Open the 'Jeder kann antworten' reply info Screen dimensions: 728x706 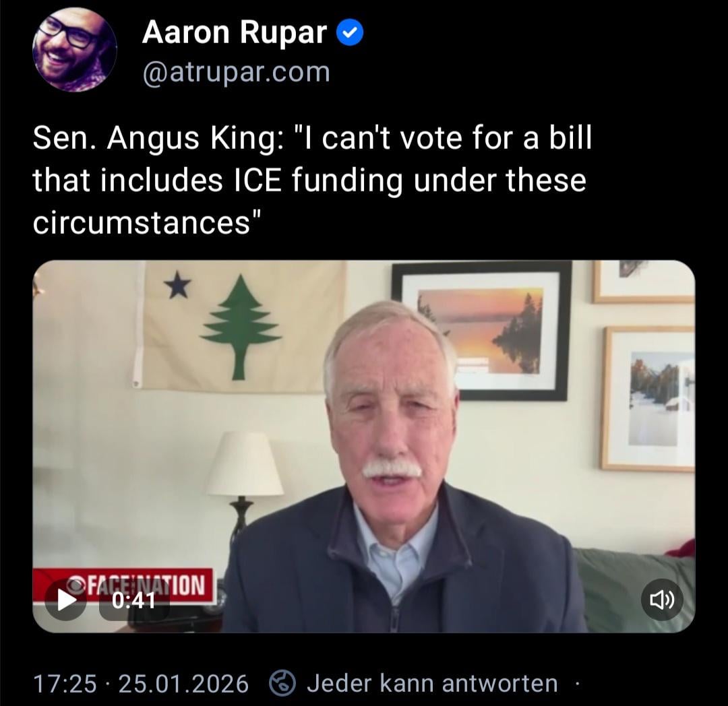coord(432,684)
